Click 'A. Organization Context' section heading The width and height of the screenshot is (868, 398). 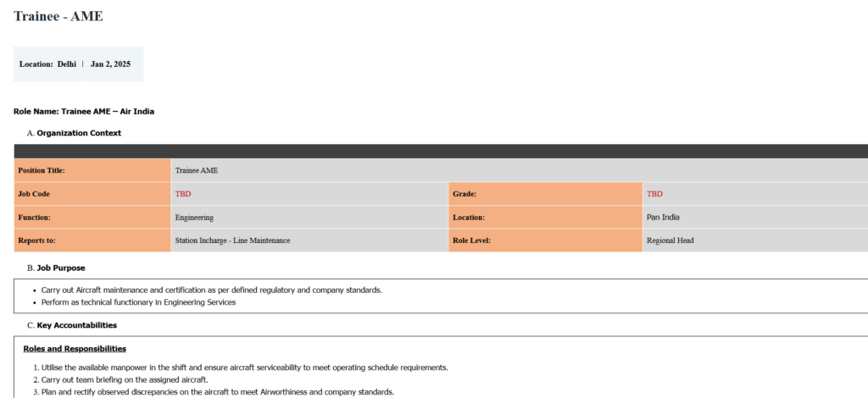coord(74,133)
